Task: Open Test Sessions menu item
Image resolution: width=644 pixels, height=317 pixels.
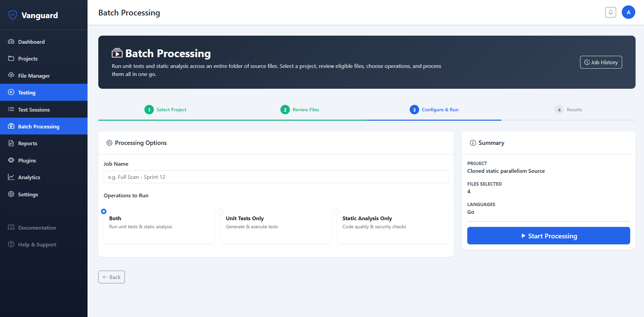Action: pos(34,110)
